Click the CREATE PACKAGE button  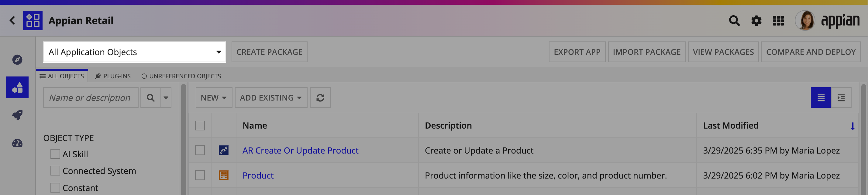(x=269, y=52)
